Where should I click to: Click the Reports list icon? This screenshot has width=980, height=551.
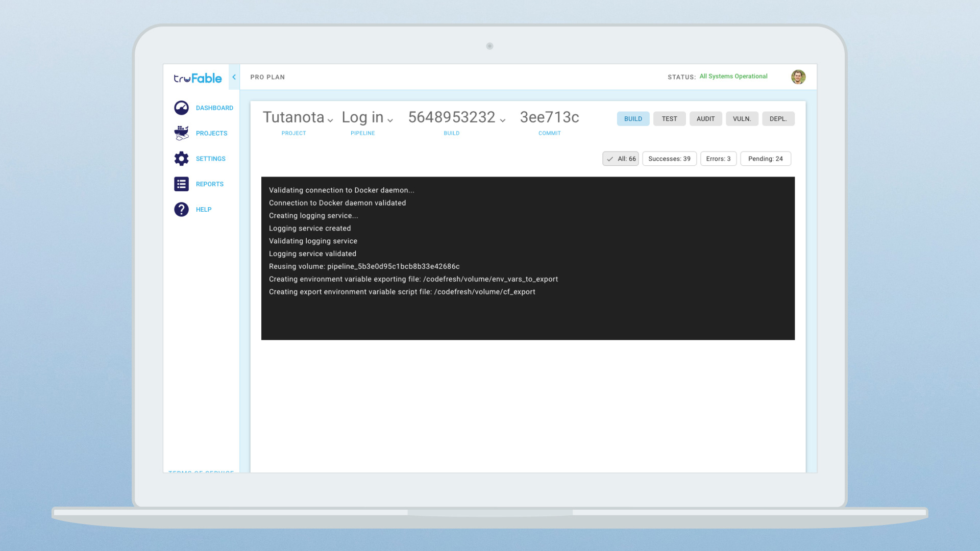tap(181, 184)
